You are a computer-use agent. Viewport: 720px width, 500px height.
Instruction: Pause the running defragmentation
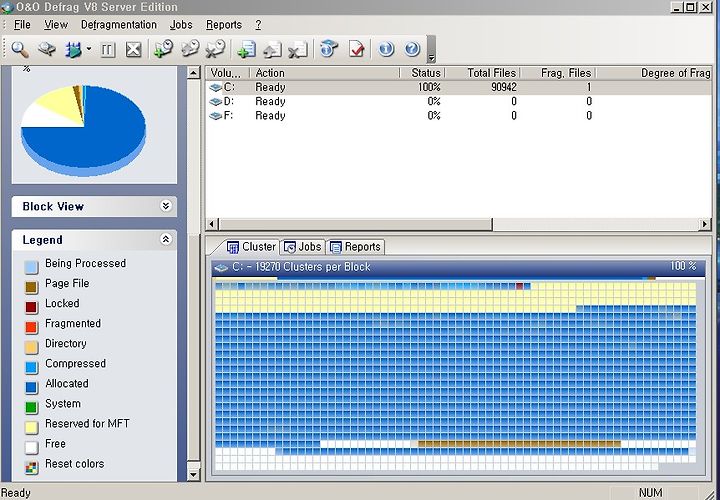107,50
